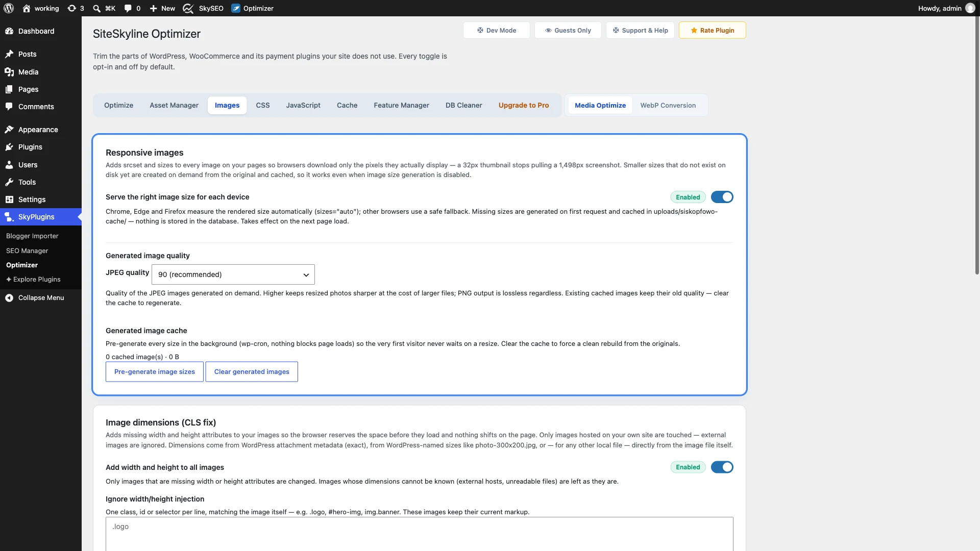Open Dashboard from the sidebar icon
The image size is (980, 551).
[9, 31]
